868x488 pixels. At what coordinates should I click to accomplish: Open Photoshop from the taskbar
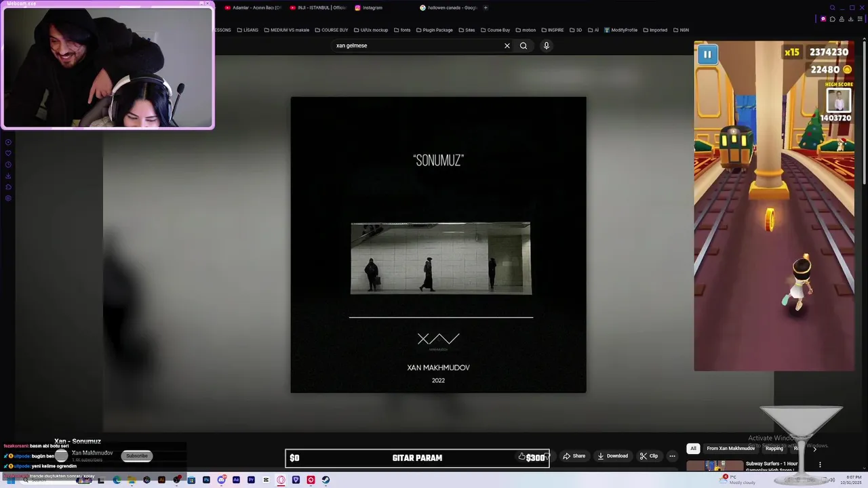pos(206,480)
